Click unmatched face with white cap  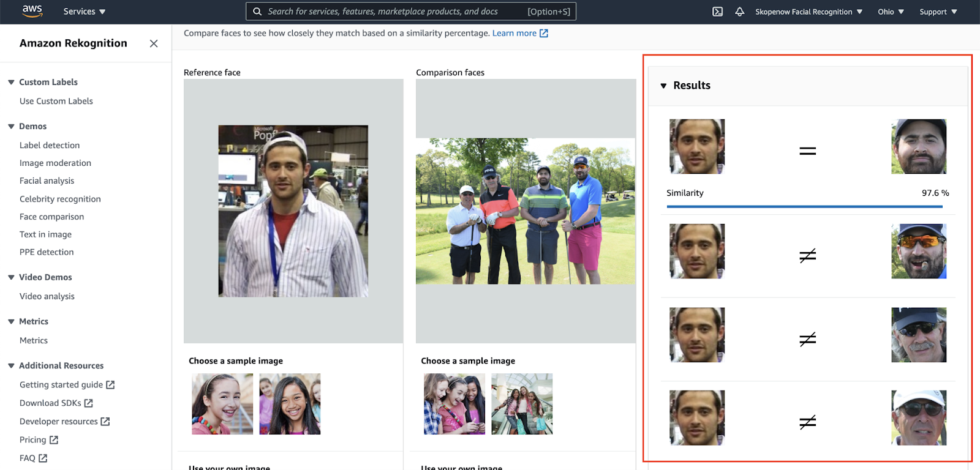point(919,418)
